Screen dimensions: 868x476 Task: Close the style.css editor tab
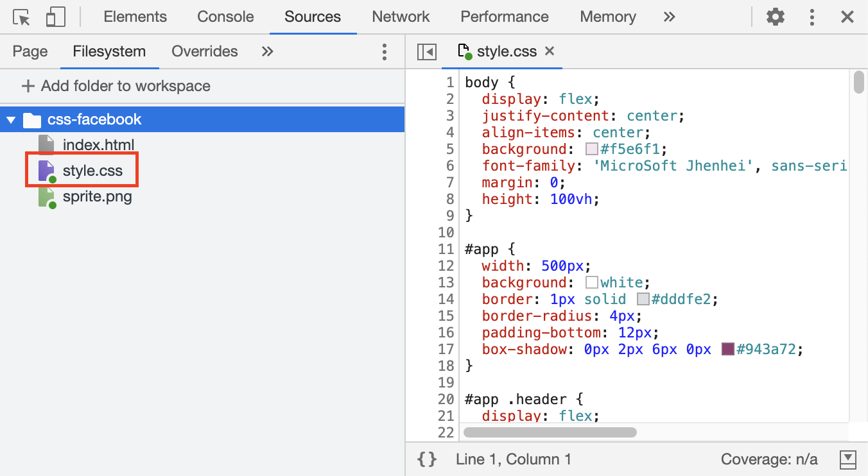tap(549, 51)
